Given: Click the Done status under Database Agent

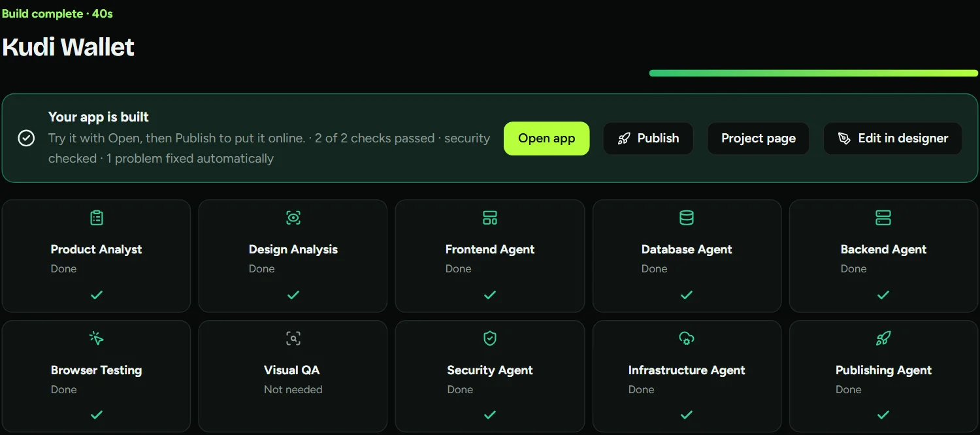Looking at the screenshot, I should point(654,269).
